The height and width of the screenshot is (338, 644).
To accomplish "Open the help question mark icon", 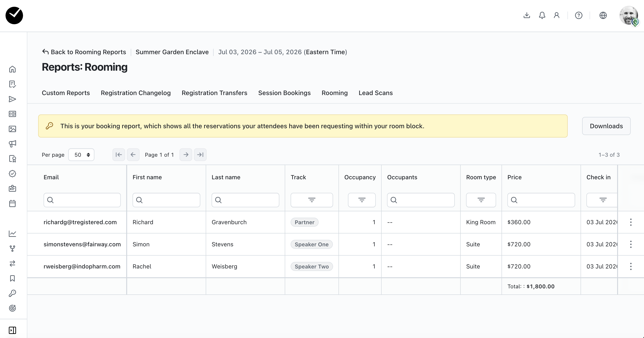I will [x=579, y=16].
